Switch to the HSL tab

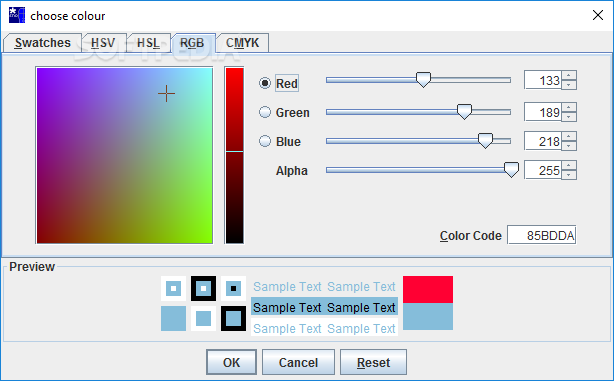tap(148, 43)
